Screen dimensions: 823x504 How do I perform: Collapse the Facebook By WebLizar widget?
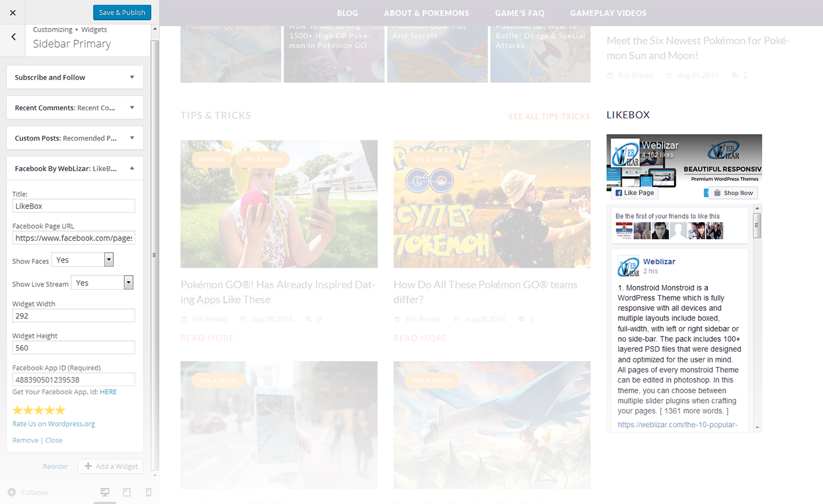click(132, 169)
